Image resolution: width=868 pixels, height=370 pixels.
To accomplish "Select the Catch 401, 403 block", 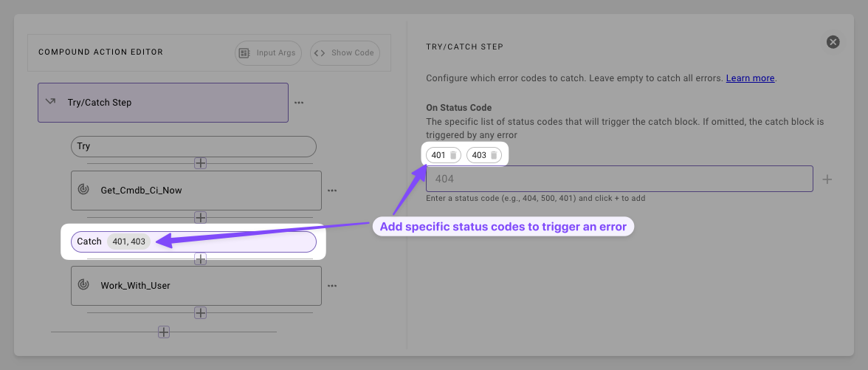I will [x=193, y=241].
